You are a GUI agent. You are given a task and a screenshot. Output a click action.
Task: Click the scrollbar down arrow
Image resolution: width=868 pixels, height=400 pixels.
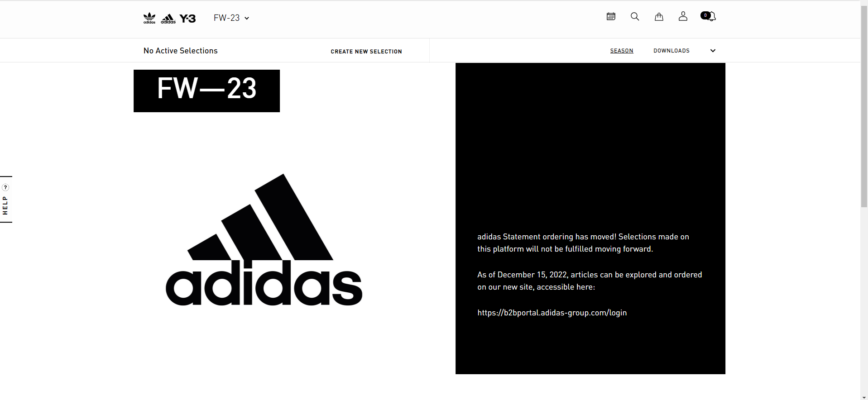[x=864, y=397]
